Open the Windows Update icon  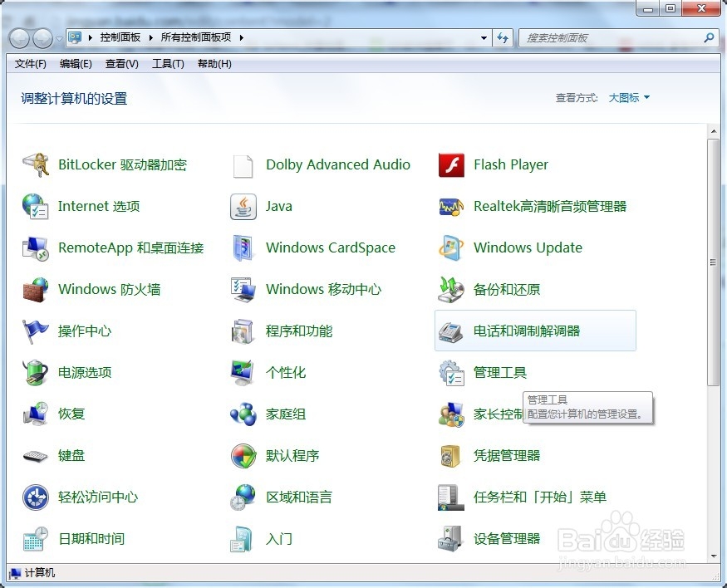click(x=451, y=247)
